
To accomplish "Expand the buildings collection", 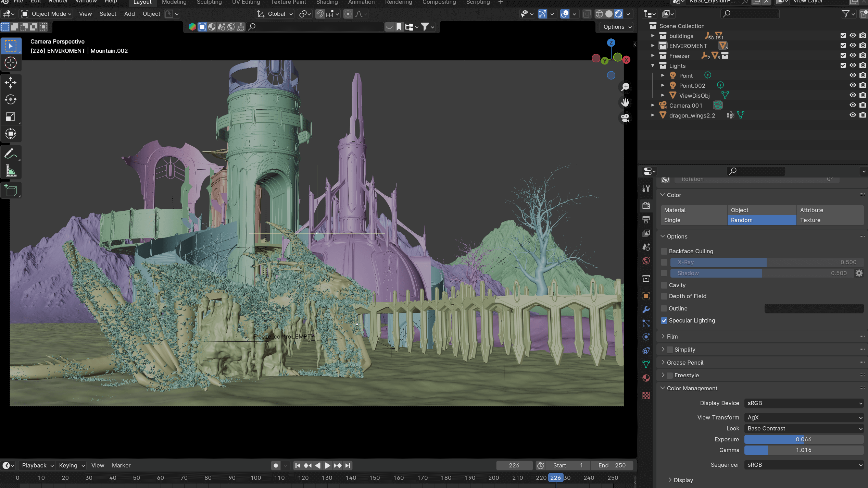I will pyautogui.click(x=653, y=36).
